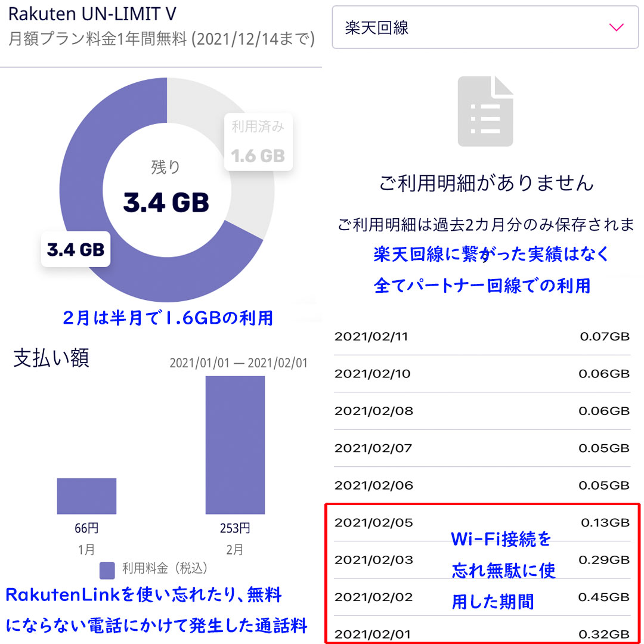Click the ご利用明細は過去2カ月分のみ保存 note

pyautogui.click(x=486, y=225)
